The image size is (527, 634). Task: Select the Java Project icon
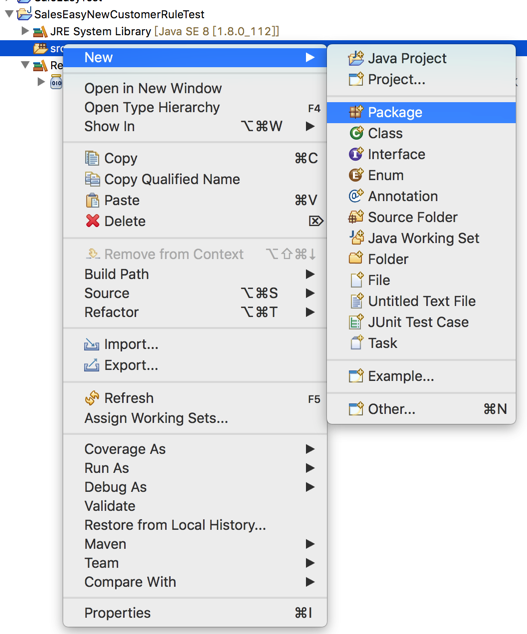[356, 58]
